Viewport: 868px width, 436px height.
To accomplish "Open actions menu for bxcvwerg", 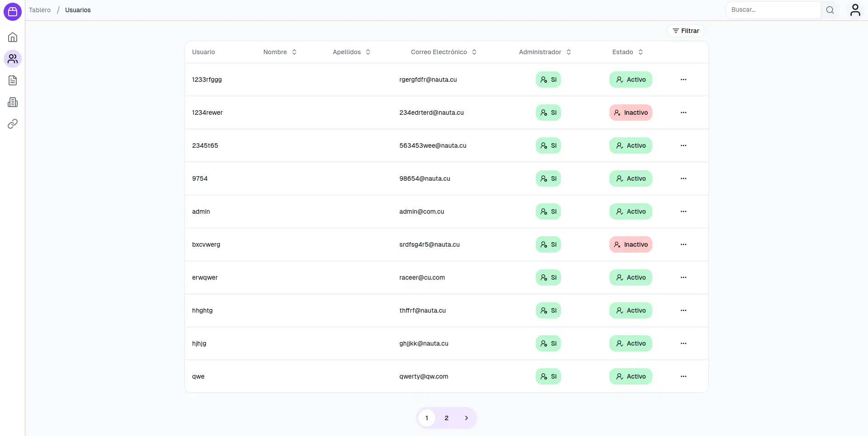I will coord(684,244).
